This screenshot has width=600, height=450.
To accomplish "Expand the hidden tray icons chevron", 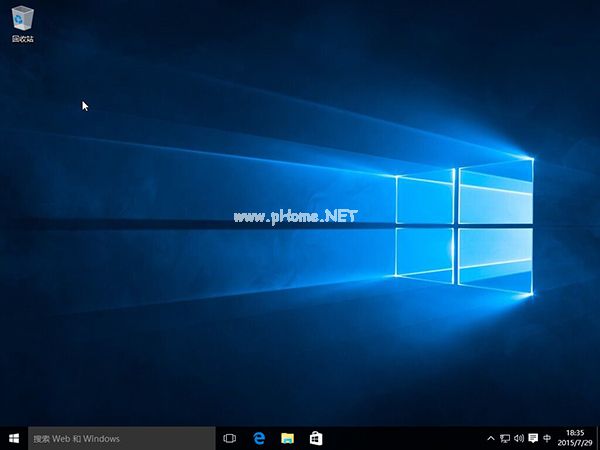I will (x=490, y=438).
